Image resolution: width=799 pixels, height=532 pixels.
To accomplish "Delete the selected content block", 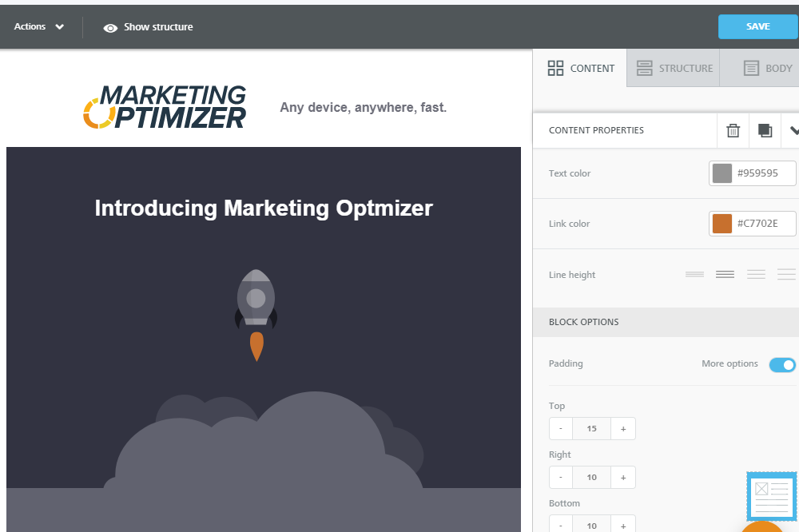I will tap(733, 130).
